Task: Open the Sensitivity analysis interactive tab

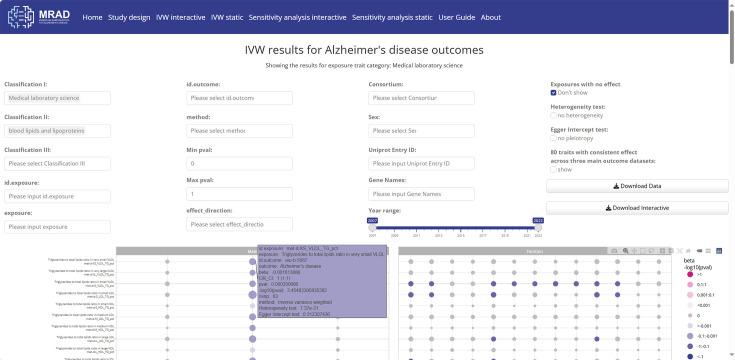Action: 298,17
